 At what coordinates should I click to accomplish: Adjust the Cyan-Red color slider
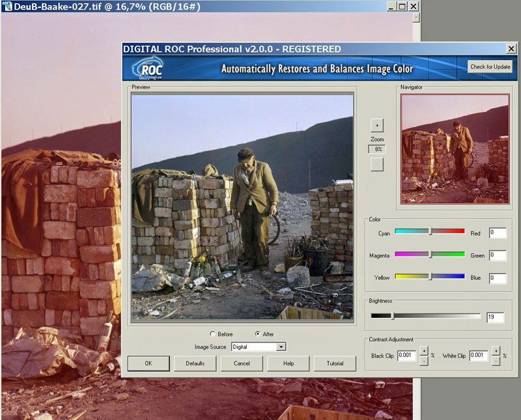pyautogui.click(x=430, y=231)
